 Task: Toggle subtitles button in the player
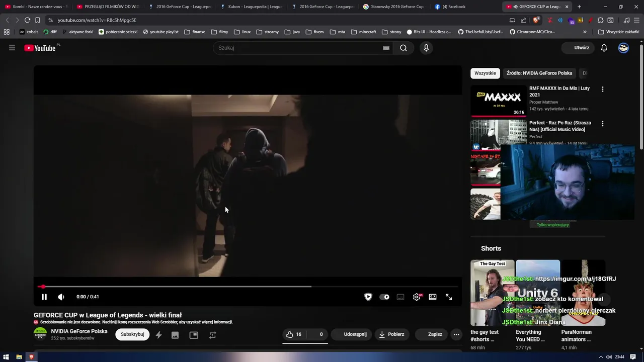pyautogui.click(x=400, y=297)
